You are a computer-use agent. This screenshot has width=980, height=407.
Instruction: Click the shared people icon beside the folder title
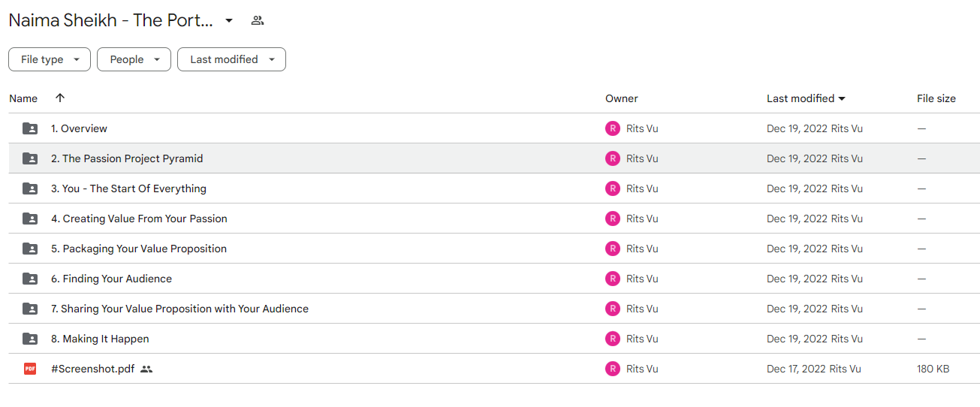tap(258, 20)
